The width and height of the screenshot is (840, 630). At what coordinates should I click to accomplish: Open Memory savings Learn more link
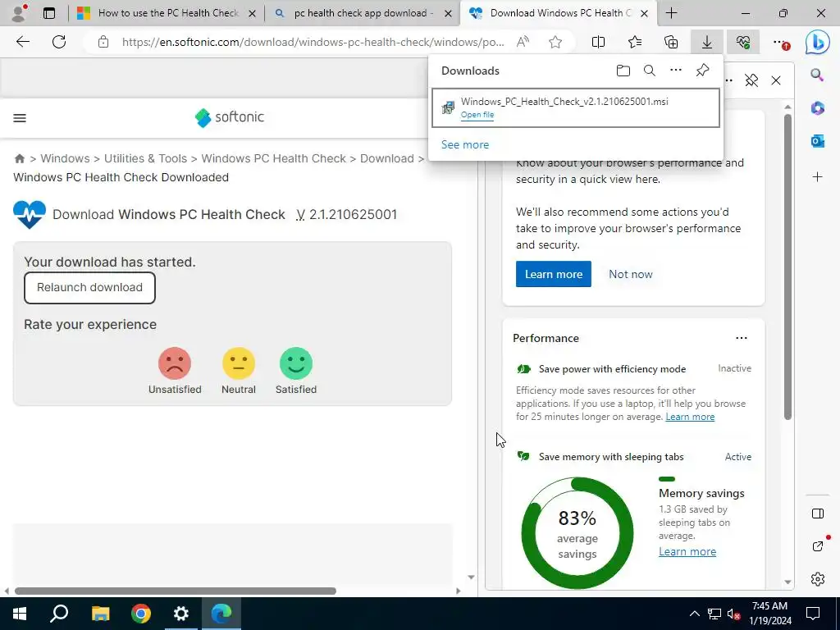click(687, 552)
